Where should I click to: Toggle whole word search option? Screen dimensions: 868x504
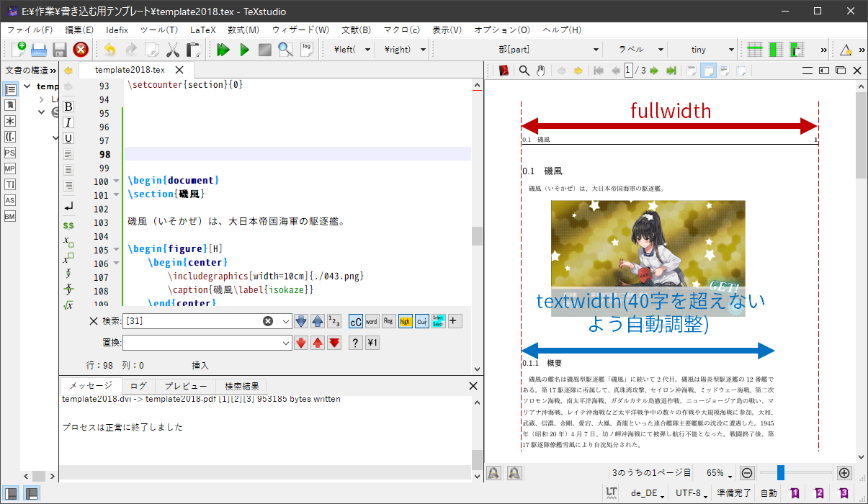pyautogui.click(x=372, y=321)
